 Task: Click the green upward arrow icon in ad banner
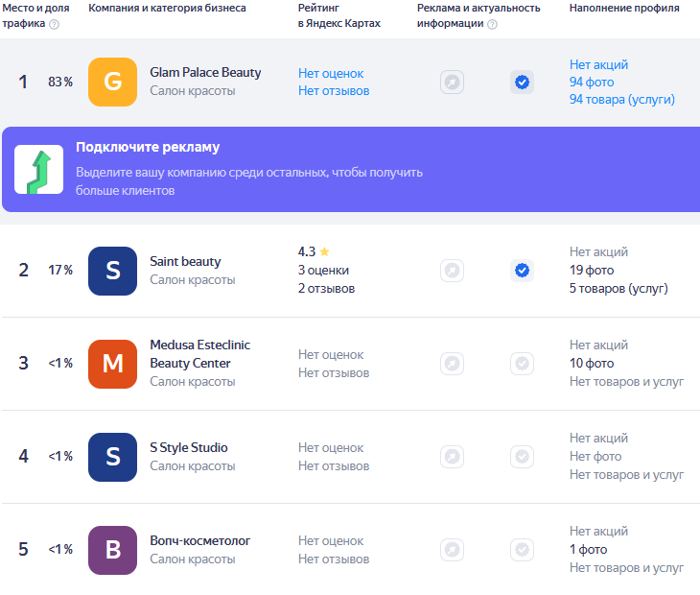point(39,169)
